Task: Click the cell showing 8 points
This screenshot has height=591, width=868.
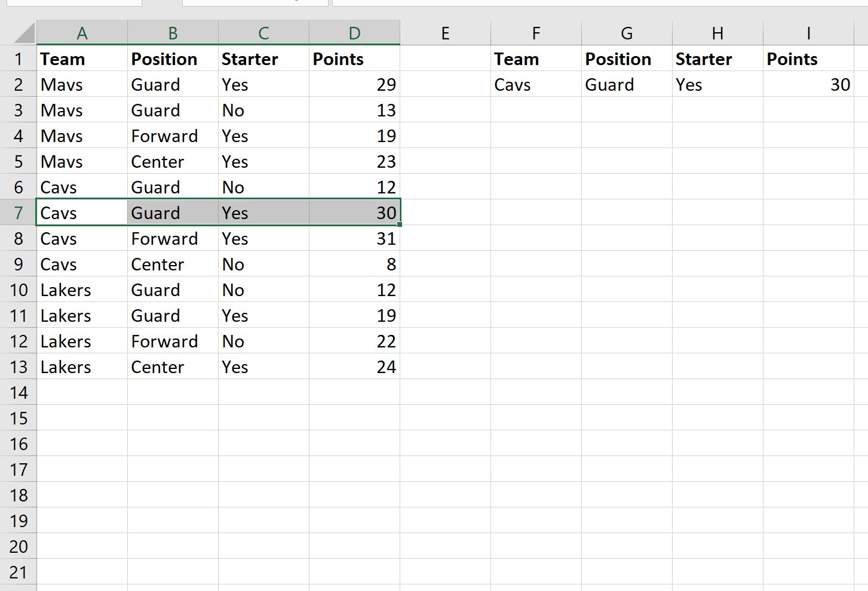Action: click(354, 264)
